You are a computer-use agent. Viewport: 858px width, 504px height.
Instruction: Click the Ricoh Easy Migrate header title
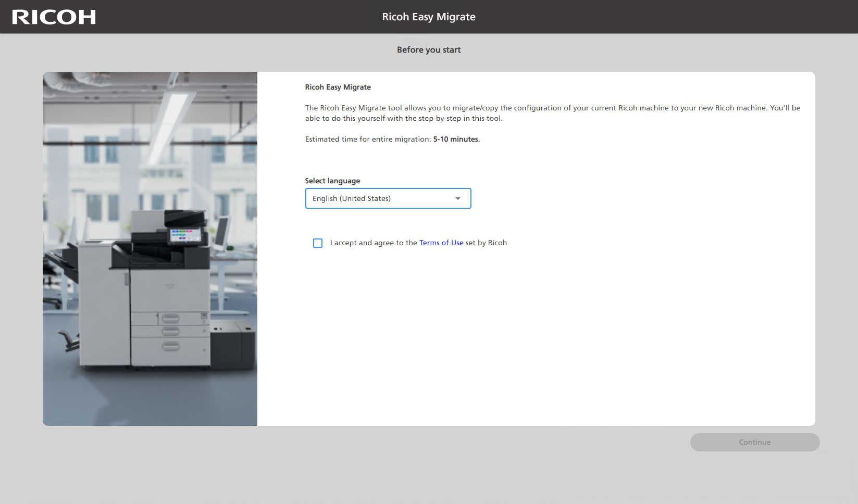(428, 17)
